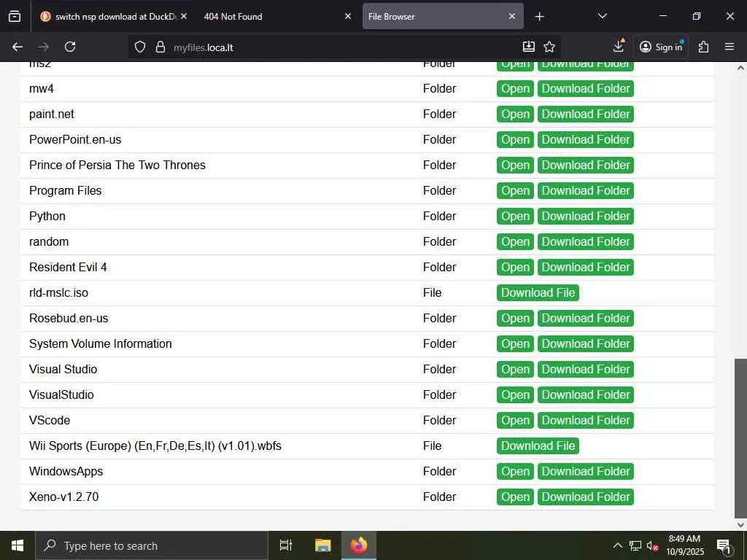
Task: Close the File Browser tab
Action: pos(512,16)
